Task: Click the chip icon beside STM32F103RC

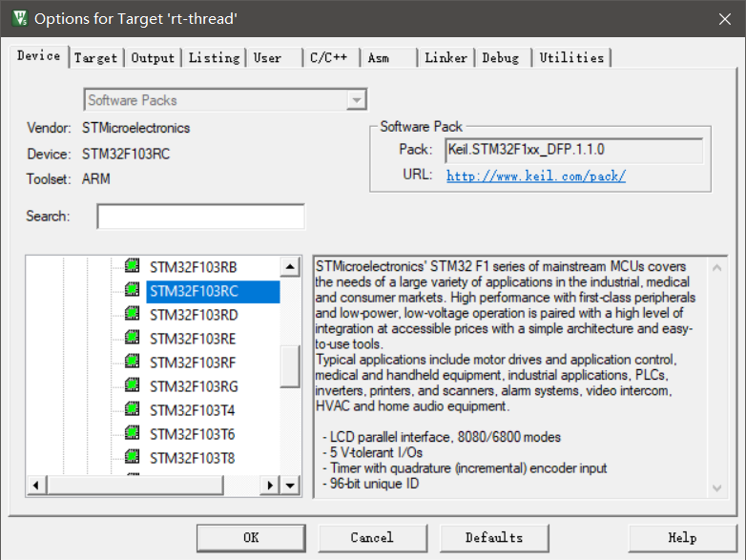Action: pyautogui.click(x=133, y=289)
